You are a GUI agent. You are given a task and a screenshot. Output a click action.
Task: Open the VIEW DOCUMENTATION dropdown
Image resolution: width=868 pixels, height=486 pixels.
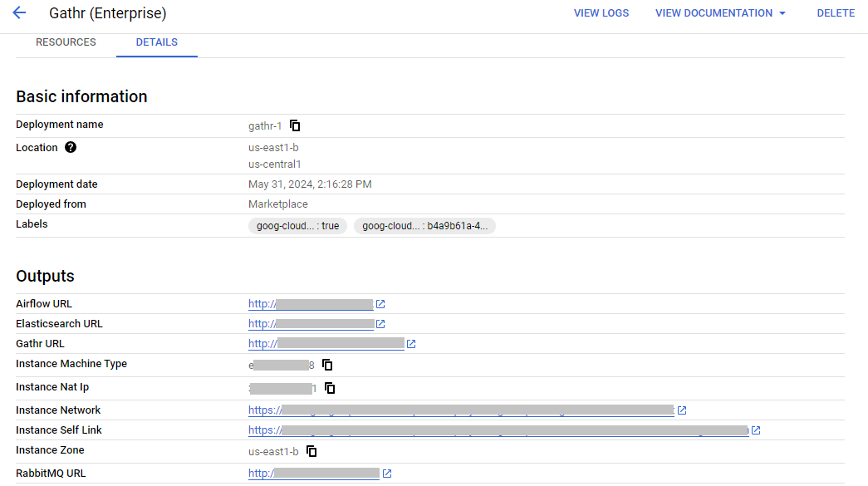coord(719,12)
